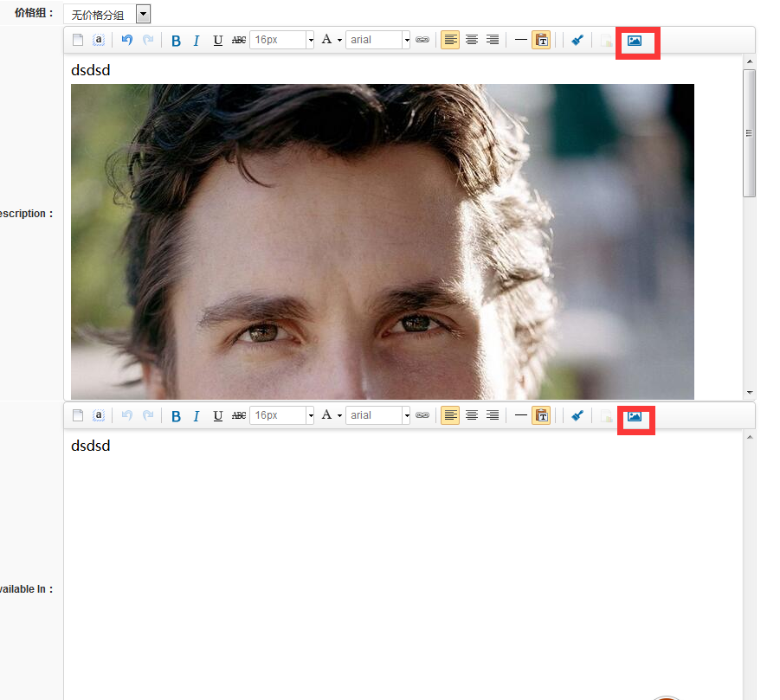Viewport: 780px width, 700px height.
Task: Insert horizontal rule in Description editor
Action: pos(521,40)
